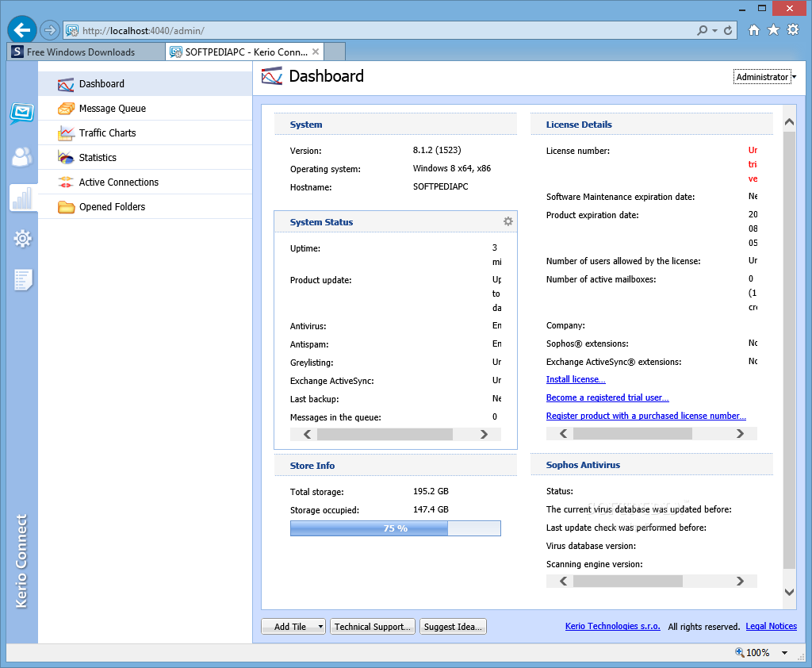Open the users section sidebar icon
812x668 pixels.
coord(21,156)
